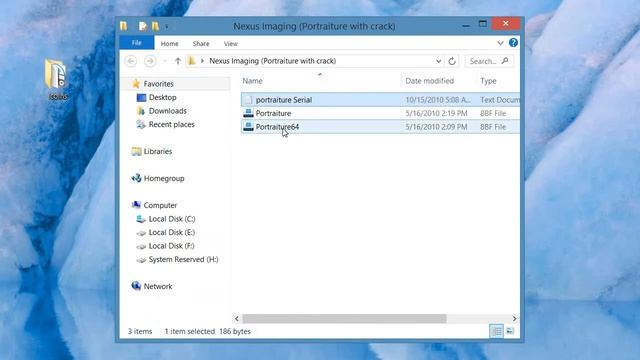Click the Portraiture64 file icon

(x=248, y=127)
